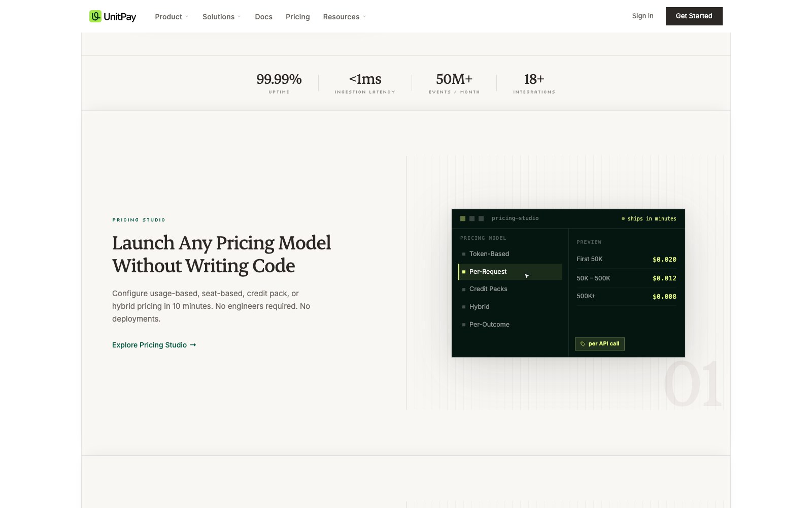Select the Token-Based pricing model
This screenshot has height=508, width=812.
510,254
